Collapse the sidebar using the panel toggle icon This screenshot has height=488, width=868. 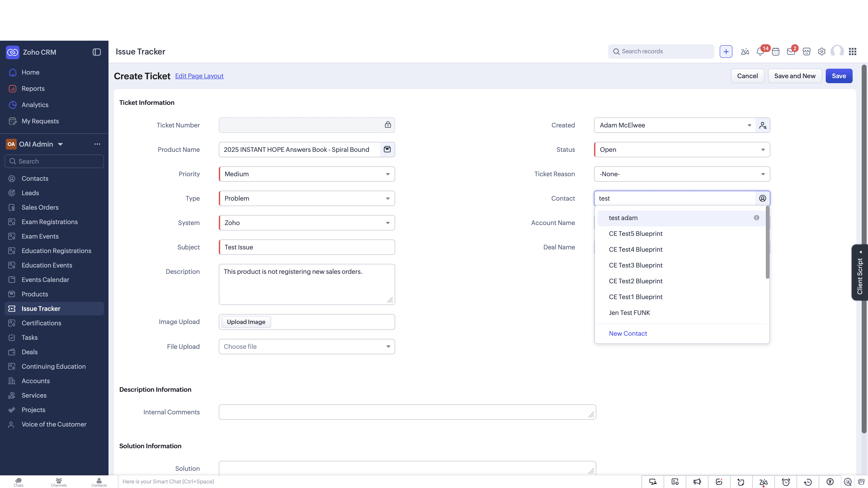97,52
